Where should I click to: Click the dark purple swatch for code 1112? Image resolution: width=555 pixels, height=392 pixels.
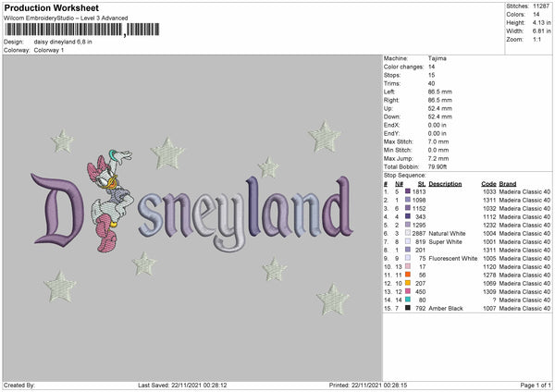(408, 216)
